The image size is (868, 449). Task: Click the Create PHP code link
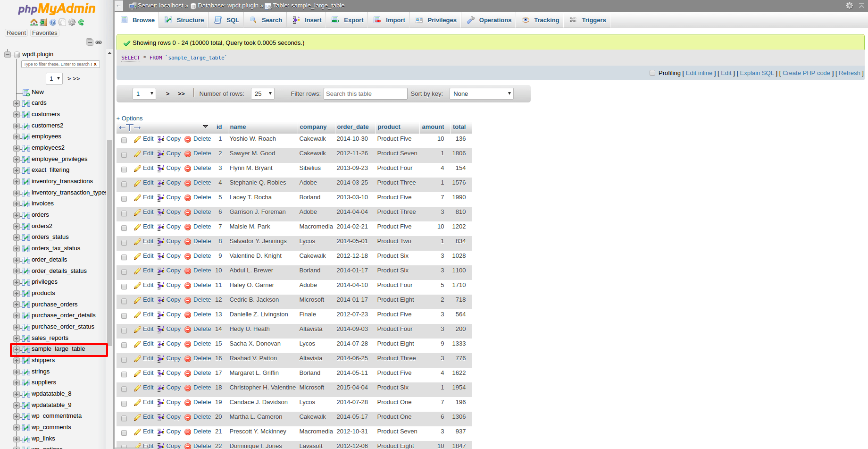click(806, 73)
